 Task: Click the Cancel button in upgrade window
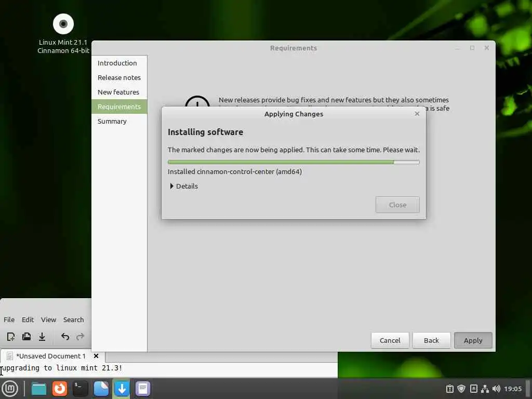tap(390, 340)
